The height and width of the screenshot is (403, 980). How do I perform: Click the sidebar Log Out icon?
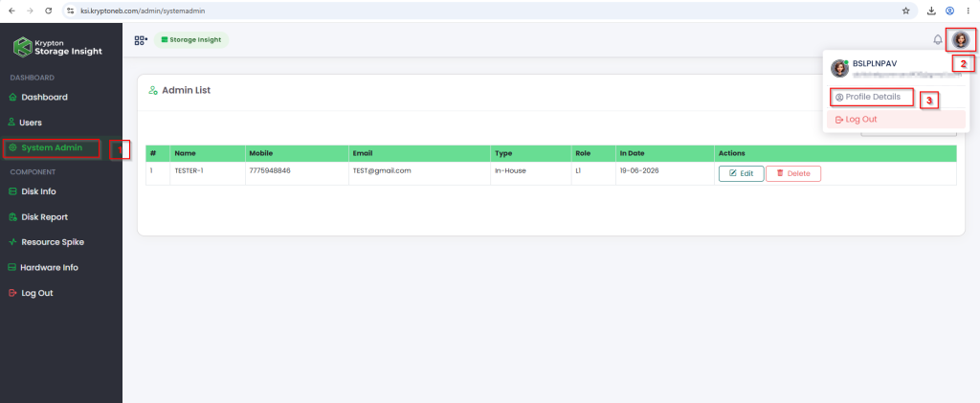point(13,292)
